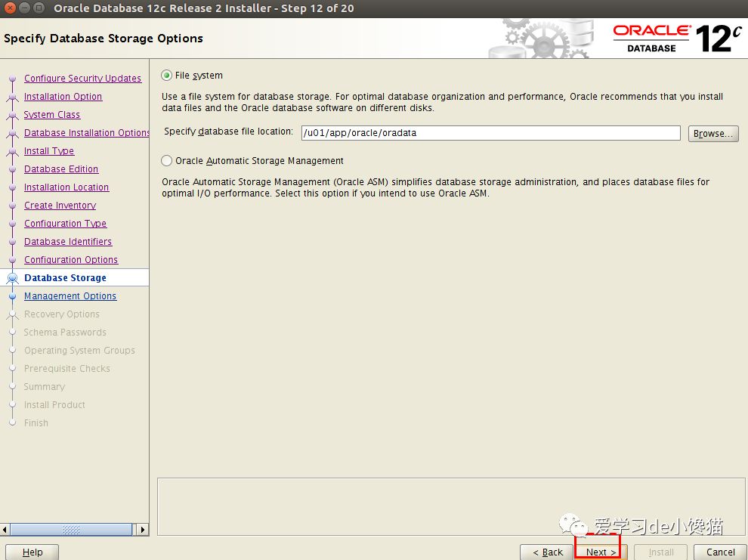Image resolution: width=748 pixels, height=560 pixels.
Task: Select the File system radio button
Action: point(166,76)
